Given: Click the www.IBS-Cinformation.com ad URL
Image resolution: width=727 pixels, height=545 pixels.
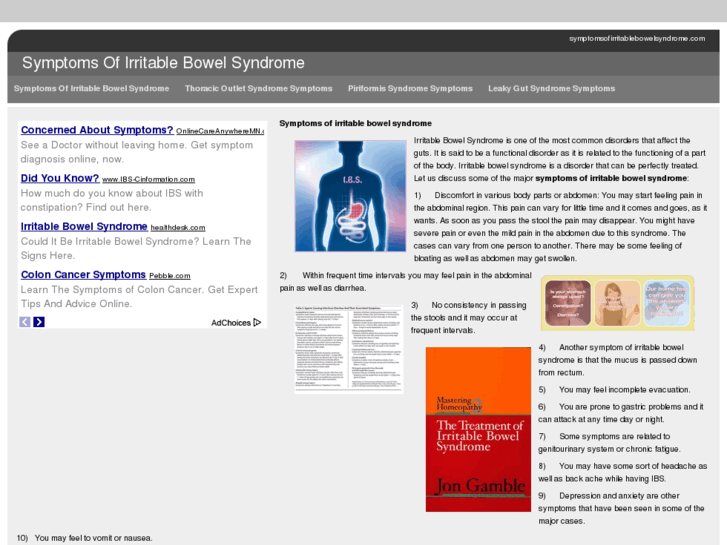Looking at the screenshot, I should pos(148,180).
